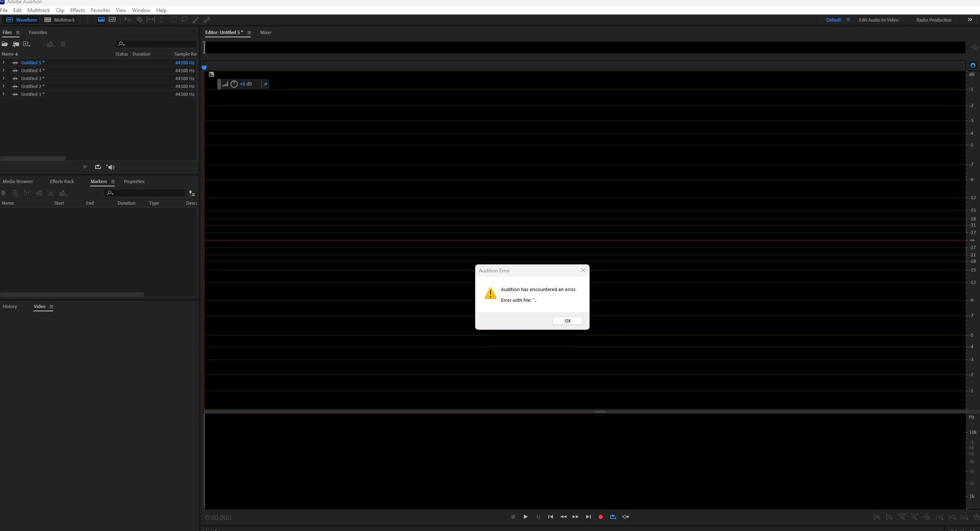This screenshot has width=980, height=531.
Task: Click the Import File icon
Action: tap(16, 44)
